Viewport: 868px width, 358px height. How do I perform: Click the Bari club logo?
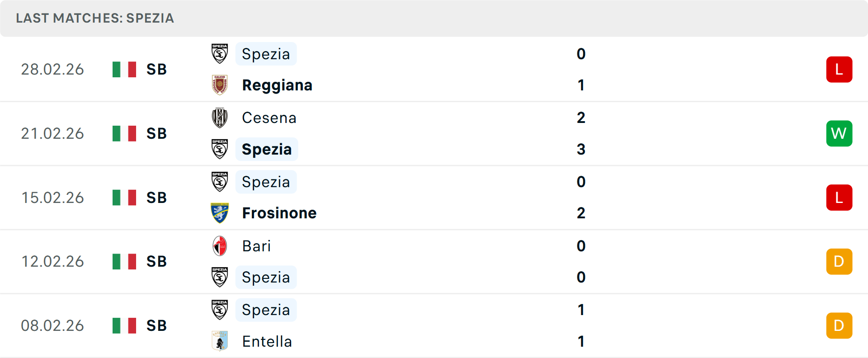point(220,246)
